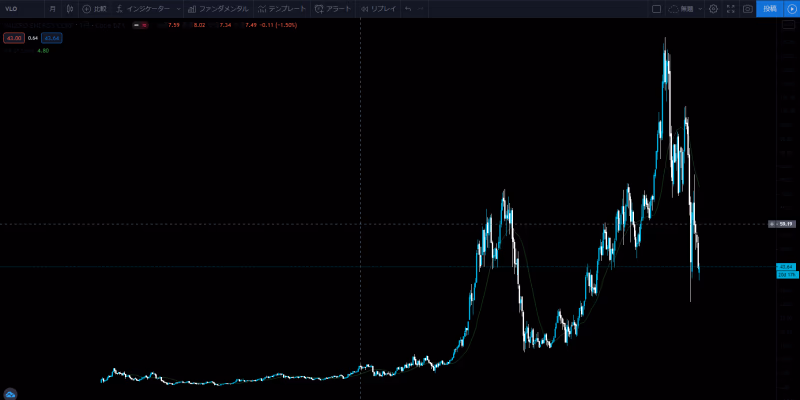The width and height of the screenshot is (800, 400).
Task: Click the blue 投稿 publish button
Action: (x=768, y=8)
